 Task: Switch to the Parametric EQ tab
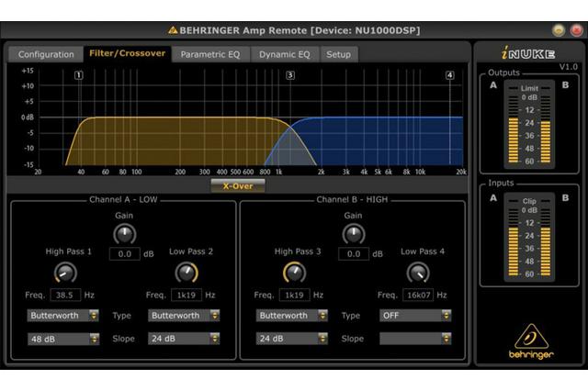(x=210, y=54)
